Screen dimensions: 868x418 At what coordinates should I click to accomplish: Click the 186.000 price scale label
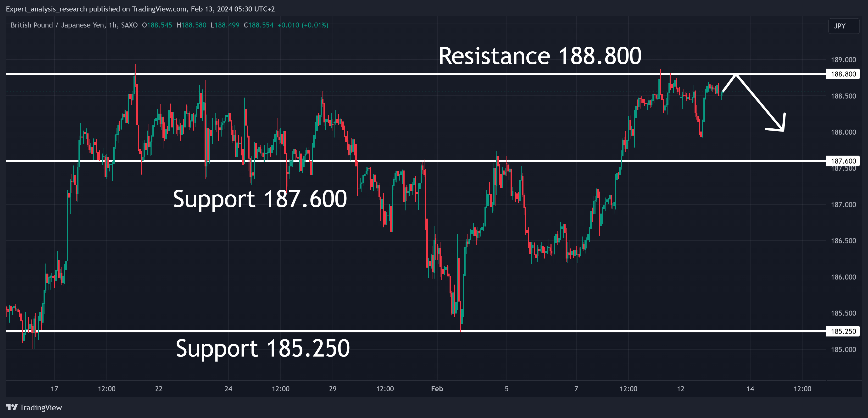843,277
